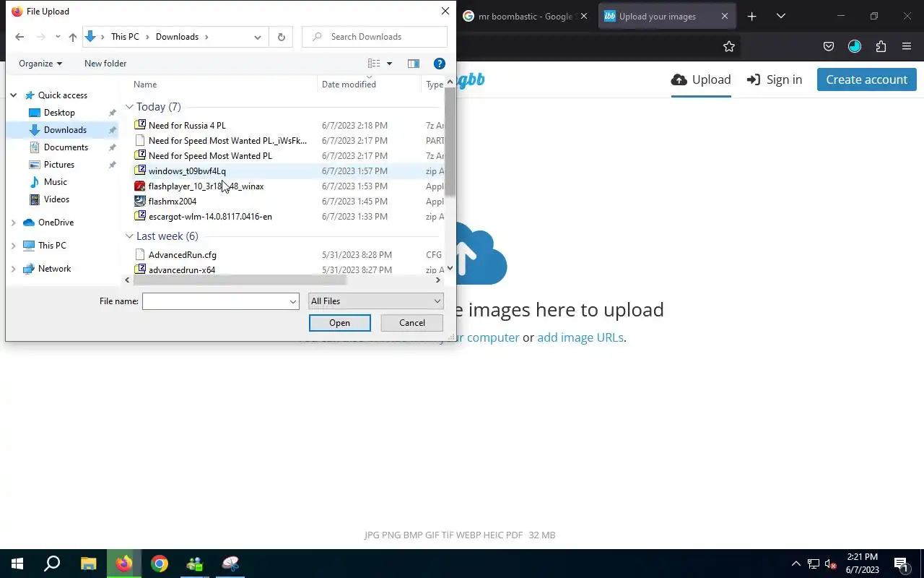Open file dialog help icon
The width and height of the screenshot is (924, 578).
pyautogui.click(x=439, y=64)
